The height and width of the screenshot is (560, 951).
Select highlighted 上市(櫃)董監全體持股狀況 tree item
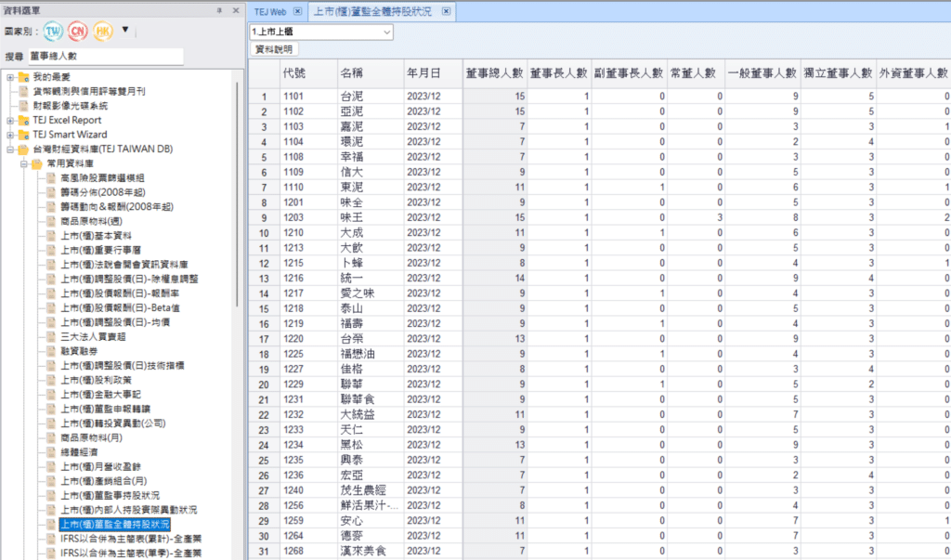(x=114, y=525)
